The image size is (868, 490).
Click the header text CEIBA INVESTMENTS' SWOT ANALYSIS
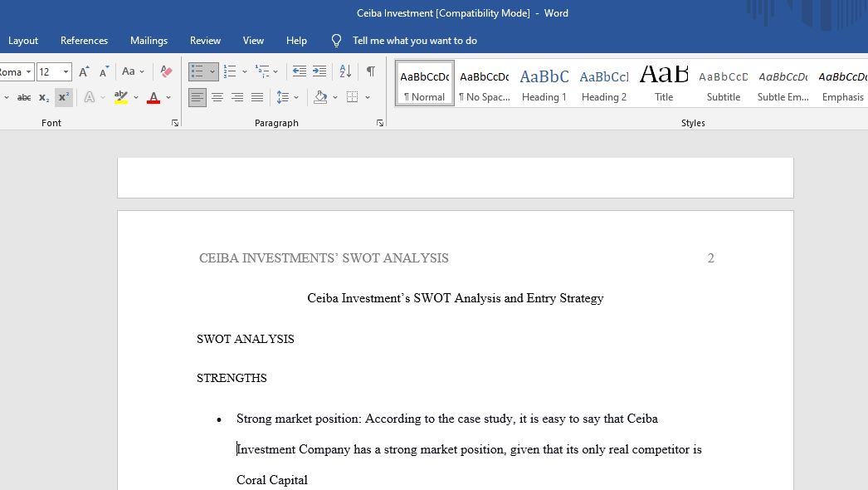324,258
